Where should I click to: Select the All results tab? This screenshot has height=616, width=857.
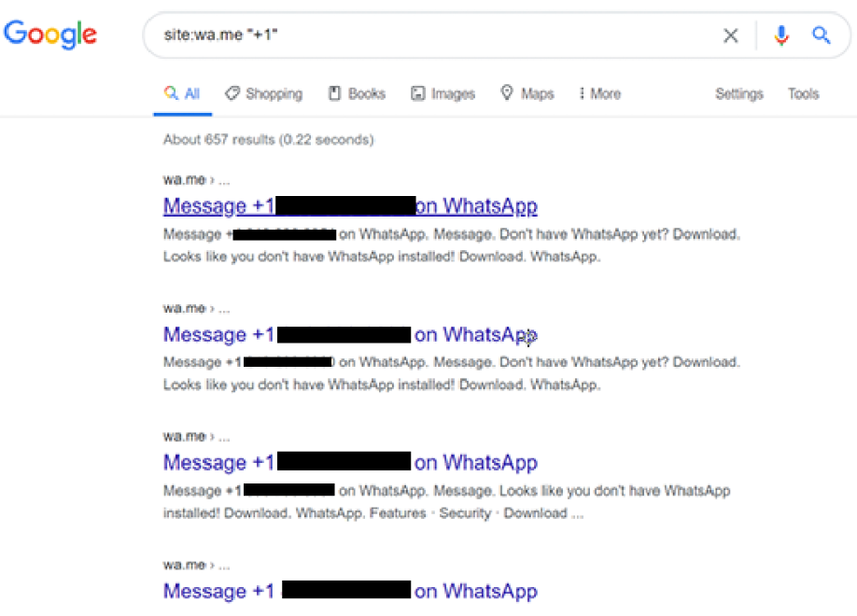click(183, 93)
